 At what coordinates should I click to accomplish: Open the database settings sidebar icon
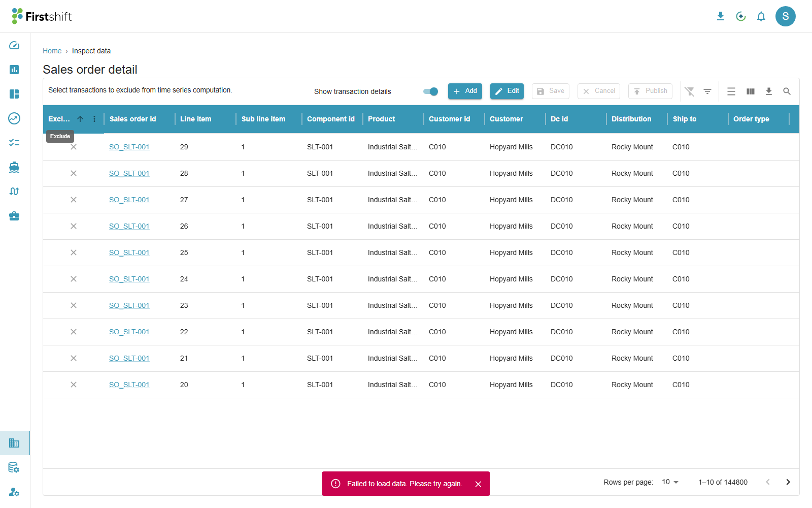click(x=14, y=467)
